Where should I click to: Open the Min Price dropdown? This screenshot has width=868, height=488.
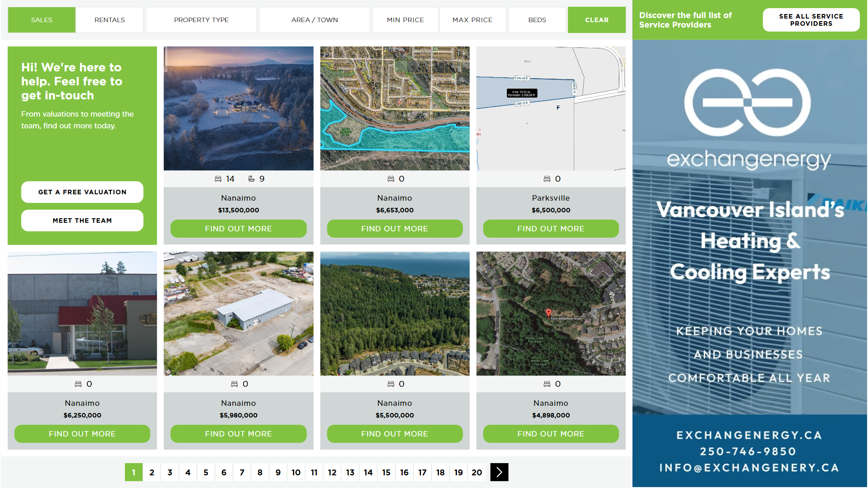(405, 20)
